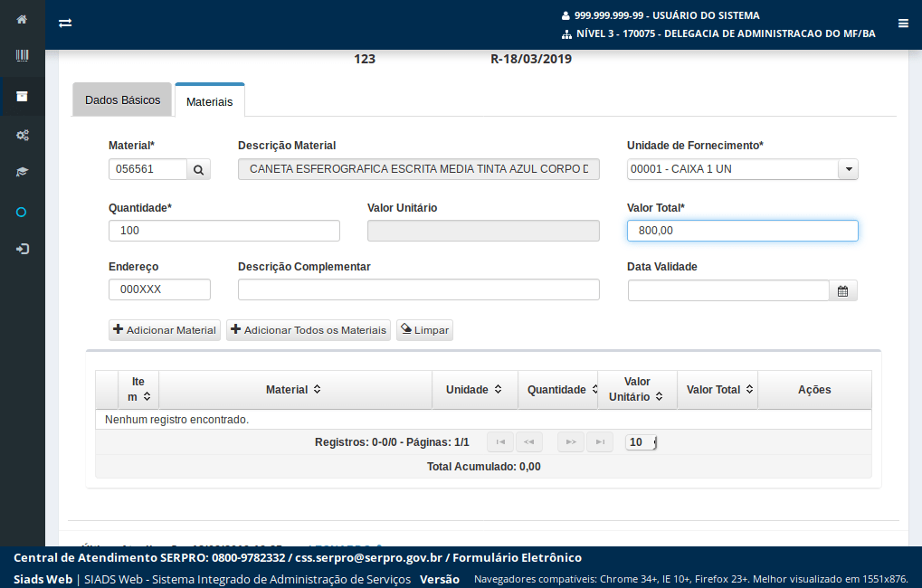Click 'Registros: 0-0/0 - Páginas: 1/1' text

point(392,442)
